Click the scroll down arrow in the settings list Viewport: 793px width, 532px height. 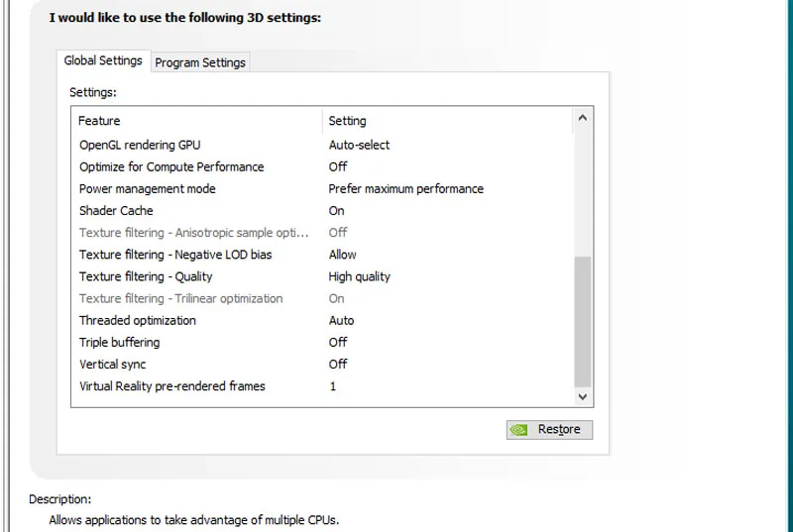(582, 396)
